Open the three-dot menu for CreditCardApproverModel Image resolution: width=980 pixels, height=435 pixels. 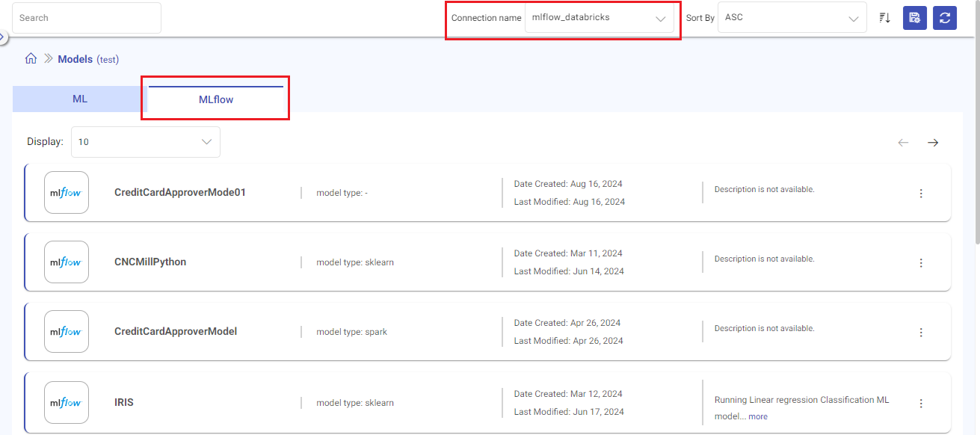coord(921,332)
